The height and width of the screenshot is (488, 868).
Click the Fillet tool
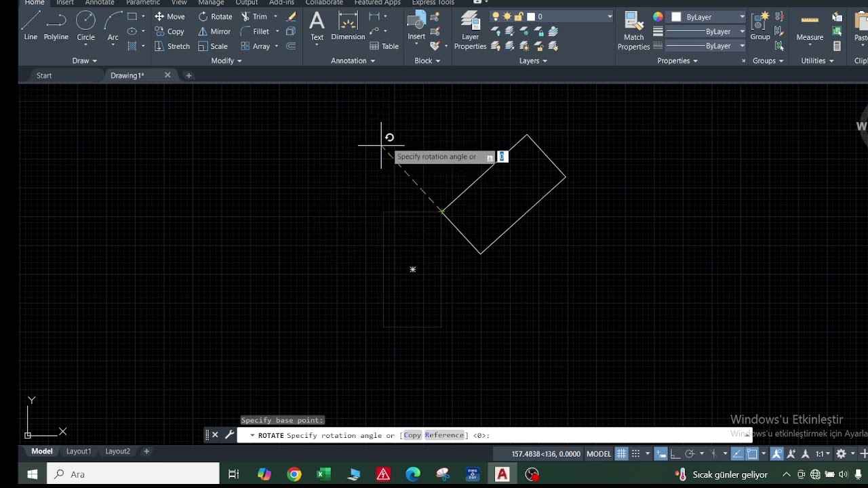point(255,31)
